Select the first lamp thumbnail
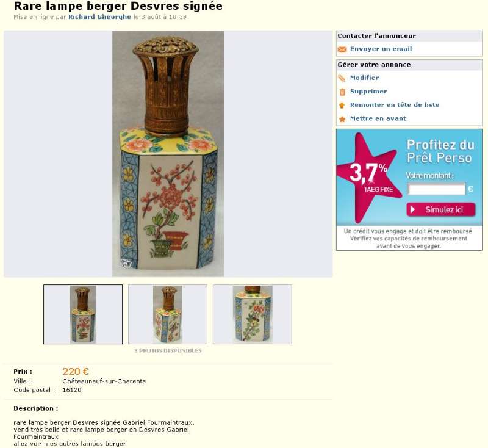 click(x=83, y=314)
